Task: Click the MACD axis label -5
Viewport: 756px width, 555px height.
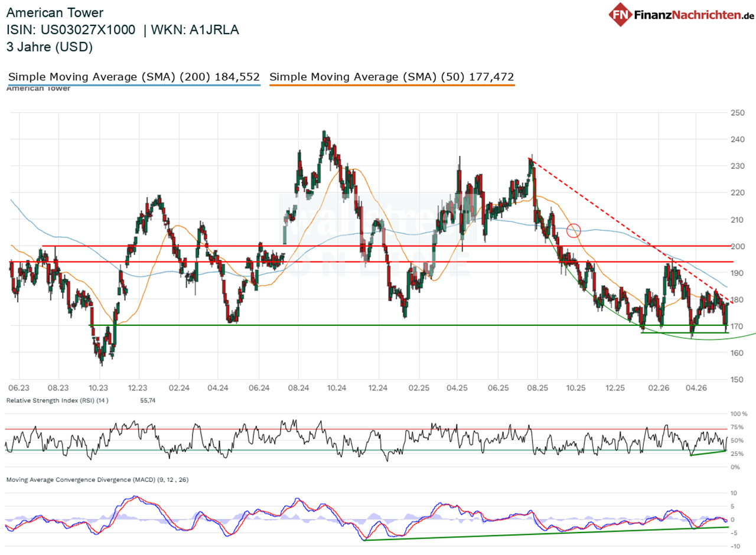Action: [734, 533]
